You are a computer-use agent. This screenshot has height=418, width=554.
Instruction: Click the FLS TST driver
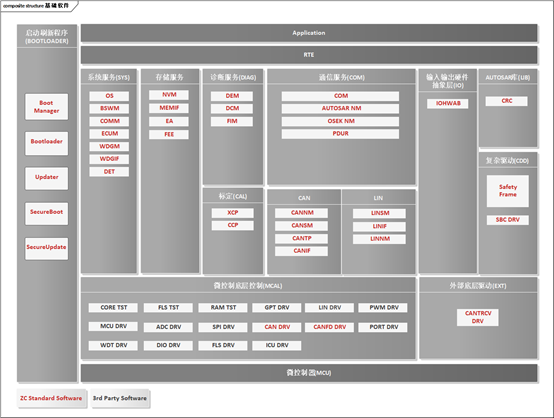click(x=169, y=307)
